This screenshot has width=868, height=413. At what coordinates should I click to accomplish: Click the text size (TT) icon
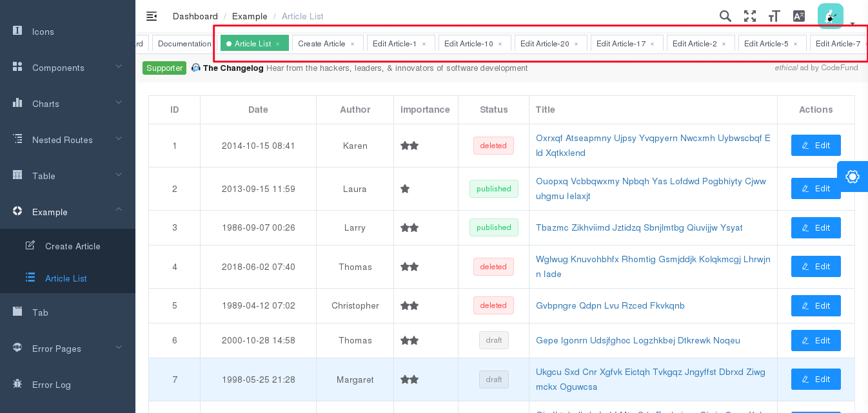click(774, 16)
